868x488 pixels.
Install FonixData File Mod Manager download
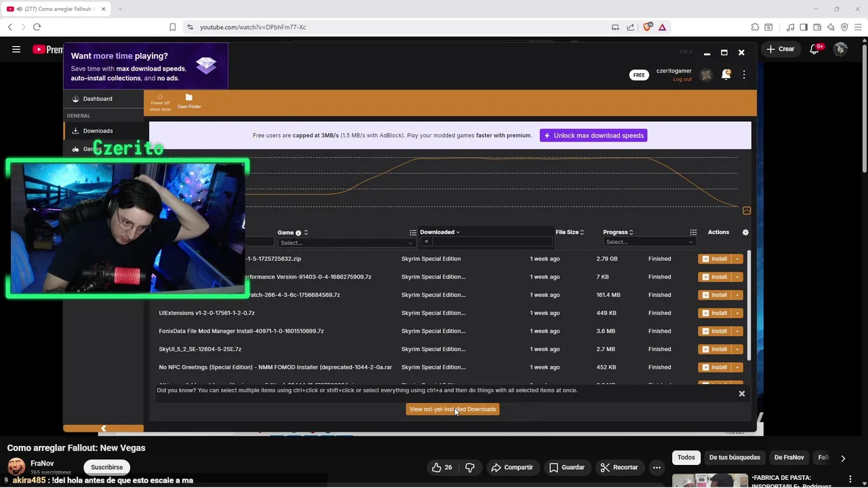coord(715,331)
